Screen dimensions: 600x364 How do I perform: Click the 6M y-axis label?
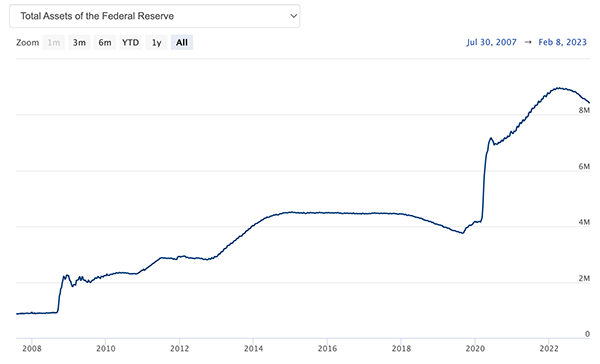[x=584, y=166]
